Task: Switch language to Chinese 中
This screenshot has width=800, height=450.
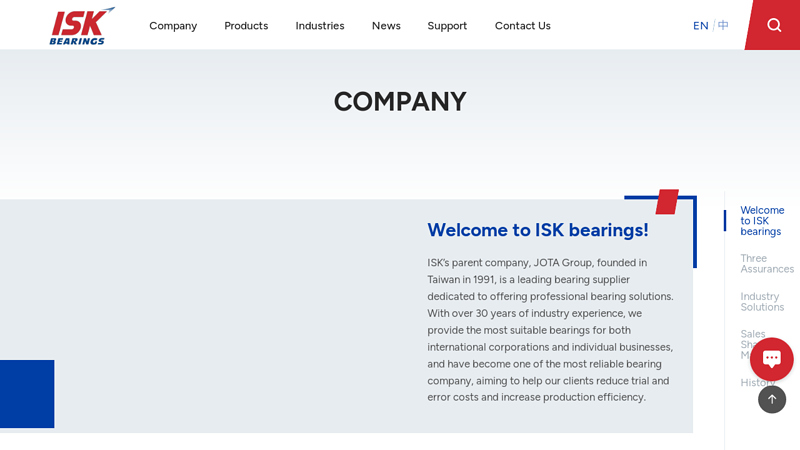Action: click(x=723, y=25)
